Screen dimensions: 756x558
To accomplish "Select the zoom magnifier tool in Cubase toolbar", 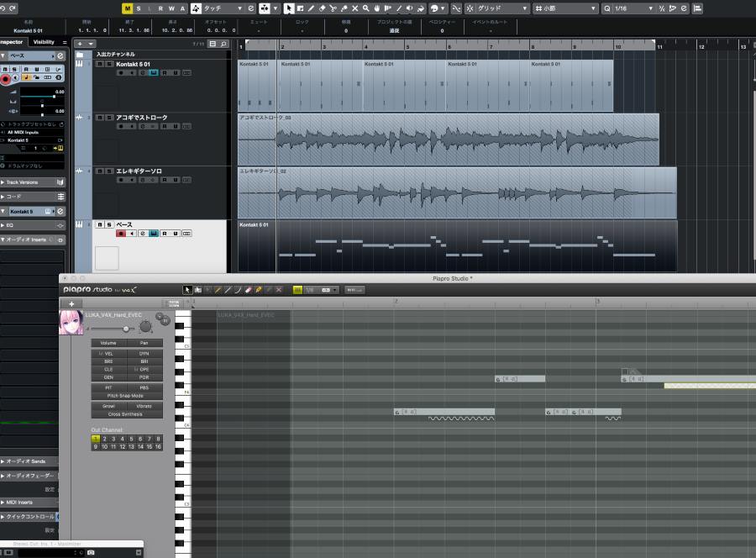I will [x=365, y=8].
